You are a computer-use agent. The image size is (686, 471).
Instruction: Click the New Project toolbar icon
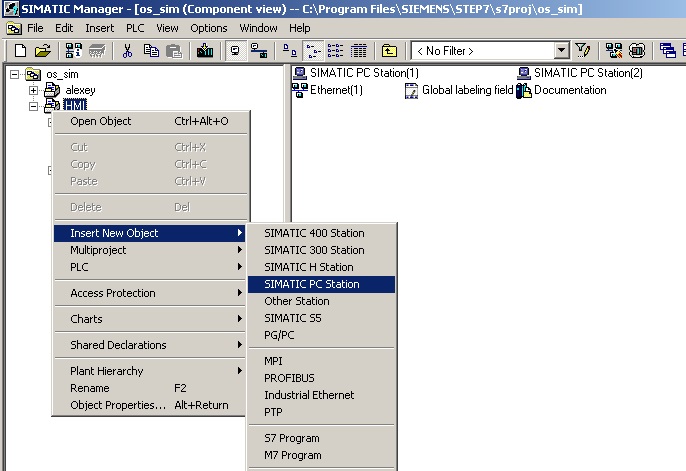[x=20, y=51]
